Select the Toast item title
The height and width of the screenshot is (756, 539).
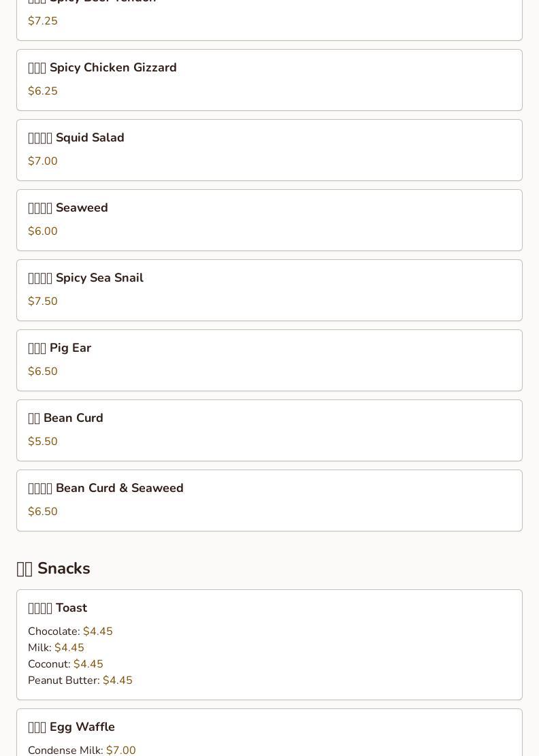(58, 608)
